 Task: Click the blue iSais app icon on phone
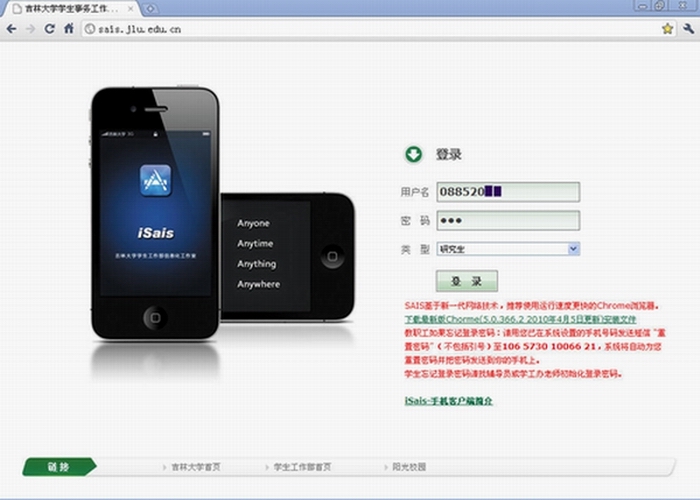click(155, 182)
